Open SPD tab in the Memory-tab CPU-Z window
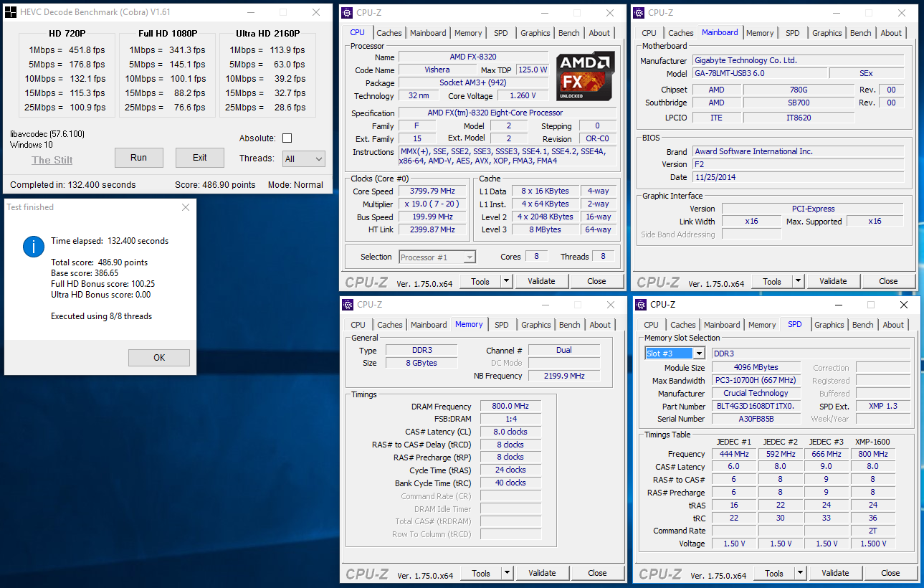The width and height of the screenshot is (924, 588). (x=502, y=325)
